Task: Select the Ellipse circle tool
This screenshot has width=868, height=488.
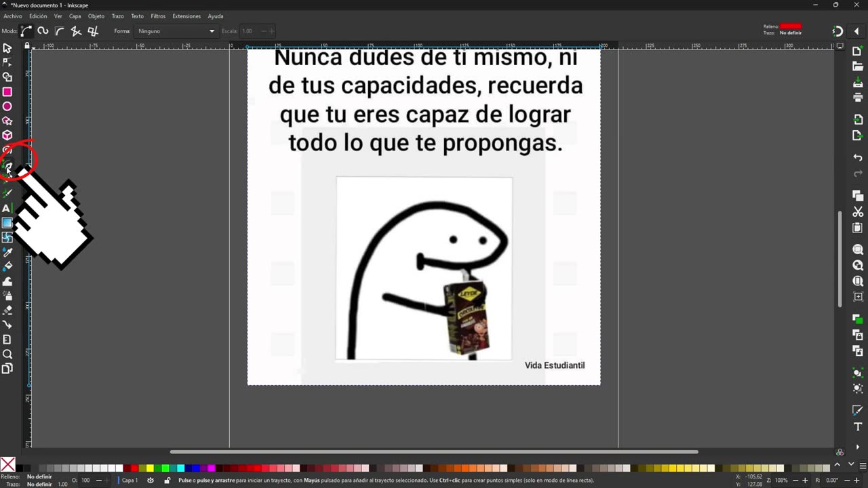Action: pos(7,106)
